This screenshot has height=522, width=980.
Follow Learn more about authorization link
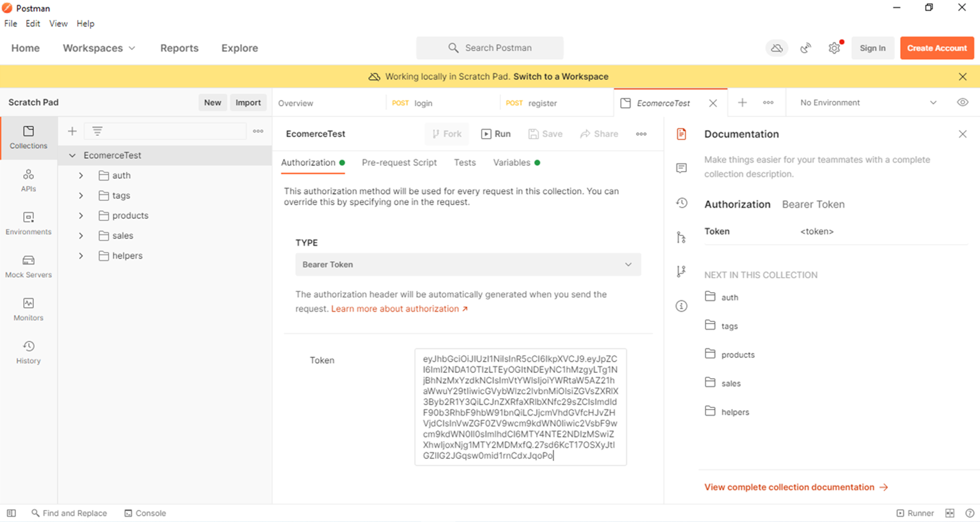[400, 309]
